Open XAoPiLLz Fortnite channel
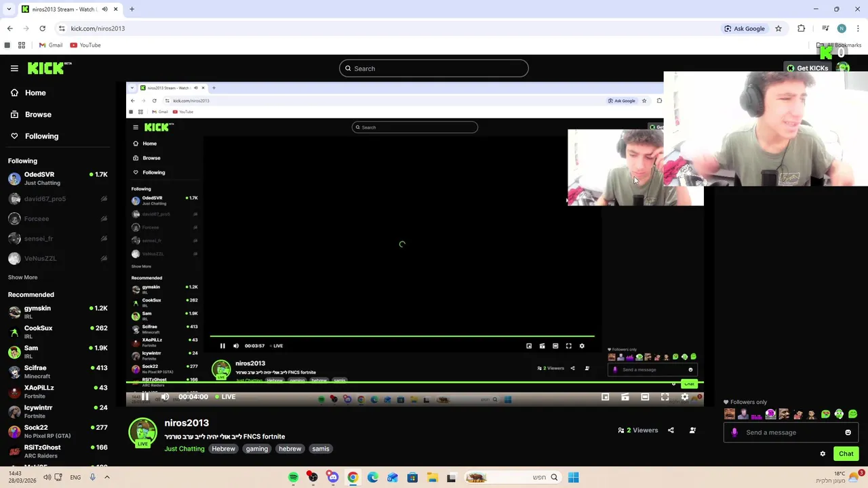Viewport: 868px width, 488px height. click(x=58, y=392)
